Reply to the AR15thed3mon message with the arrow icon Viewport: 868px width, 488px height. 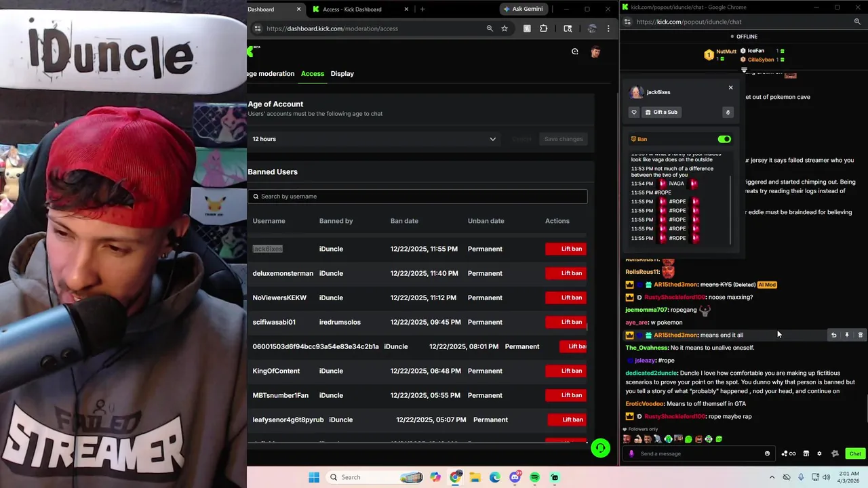833,335
